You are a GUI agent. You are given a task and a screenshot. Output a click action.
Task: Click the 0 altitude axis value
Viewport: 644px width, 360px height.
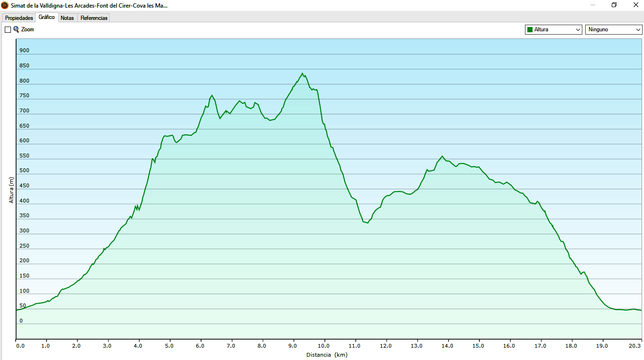pos(21,321)
